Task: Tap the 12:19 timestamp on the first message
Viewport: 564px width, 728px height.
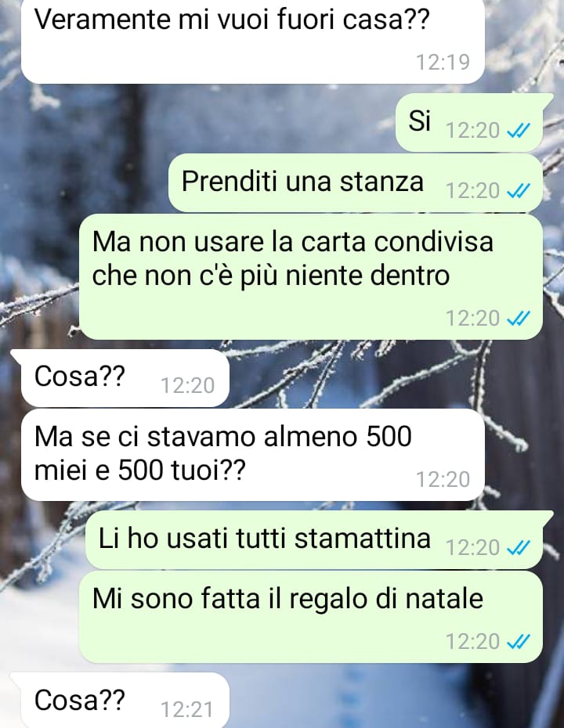Action: (443, 62)
